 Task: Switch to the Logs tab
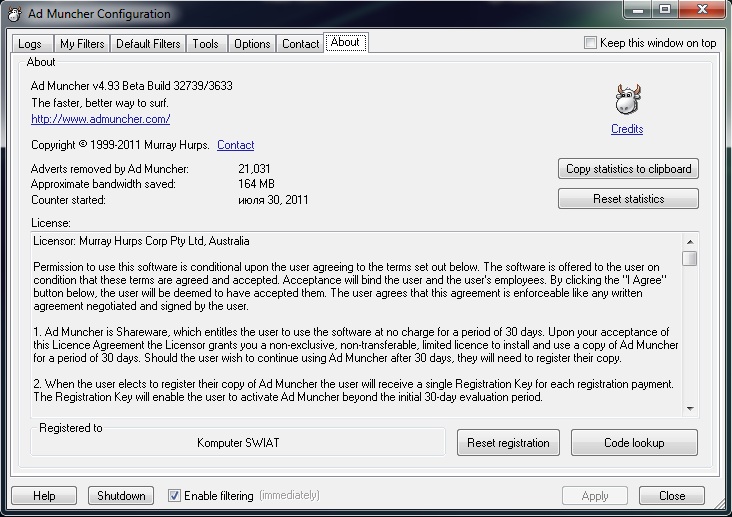(30, 44)
